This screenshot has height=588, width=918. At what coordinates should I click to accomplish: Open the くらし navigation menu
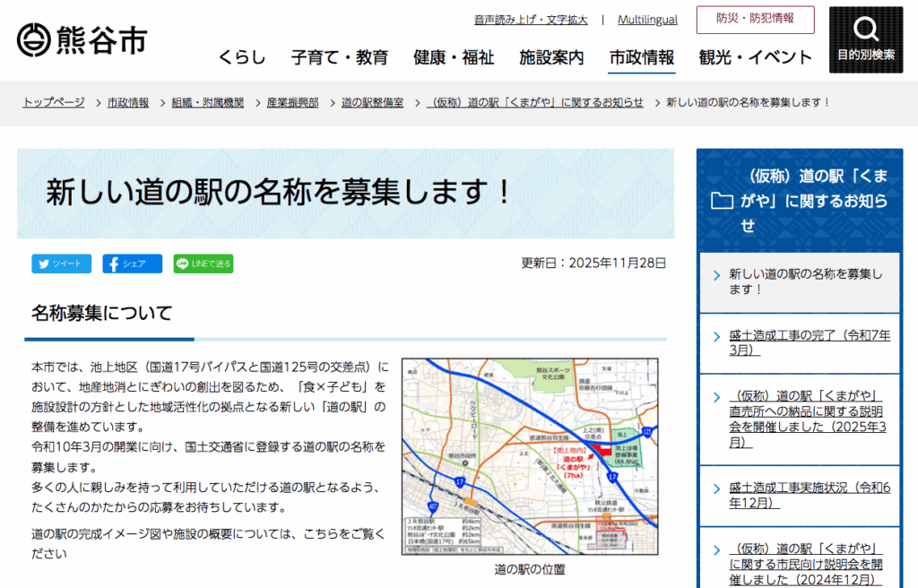(x=242, y=58)
